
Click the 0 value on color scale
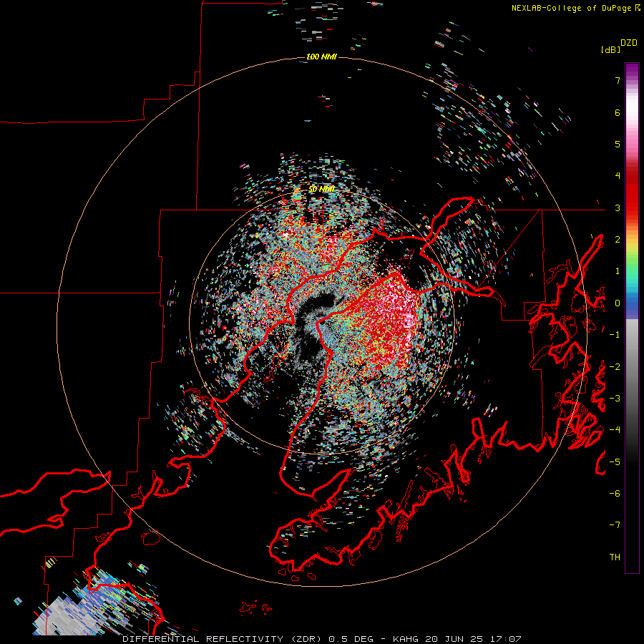click(618, 303)
